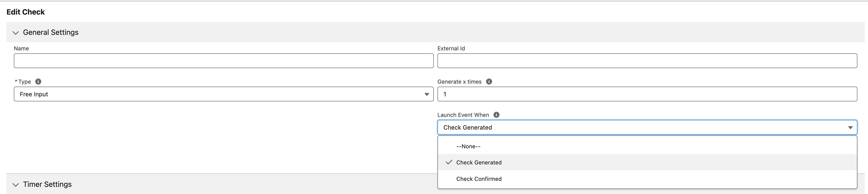Select the --None-- option
Screen dimensions: 868x194
click(468, 146)
